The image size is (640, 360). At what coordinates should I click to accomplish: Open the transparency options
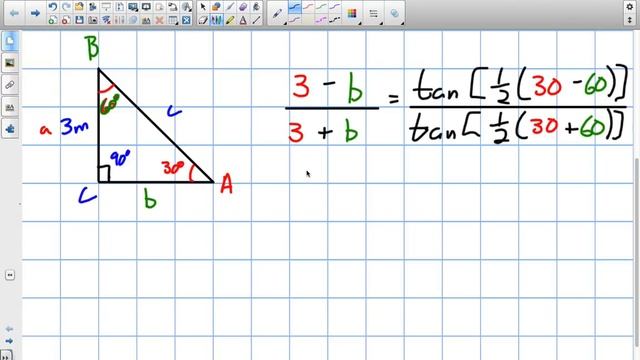point(394,13)
